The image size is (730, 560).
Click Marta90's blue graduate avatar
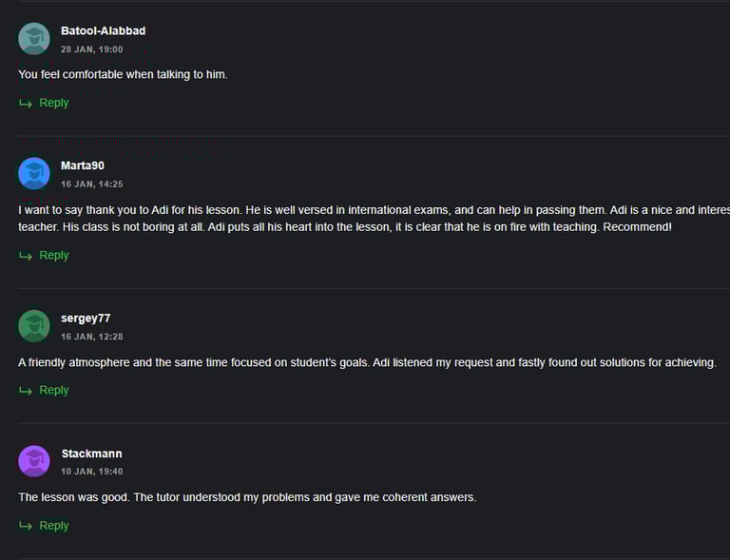click(34, 173)
